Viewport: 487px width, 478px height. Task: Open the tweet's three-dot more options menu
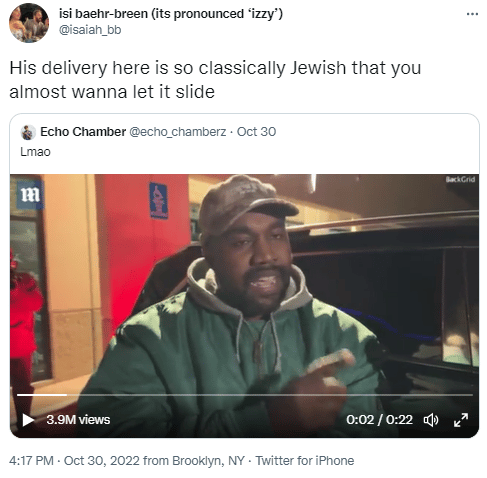click(x=472, y=14)
